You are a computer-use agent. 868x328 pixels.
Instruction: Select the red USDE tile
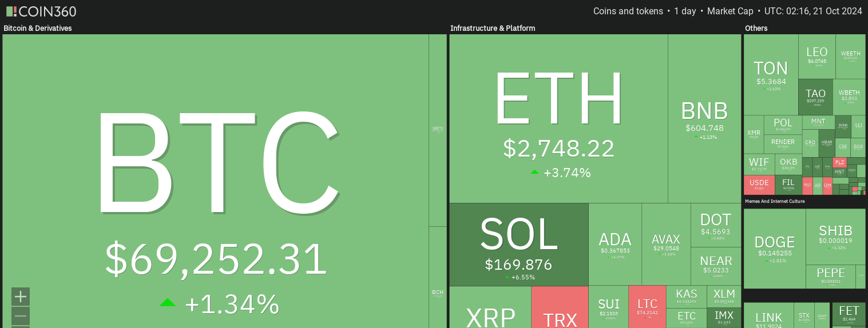pos(759,185)
